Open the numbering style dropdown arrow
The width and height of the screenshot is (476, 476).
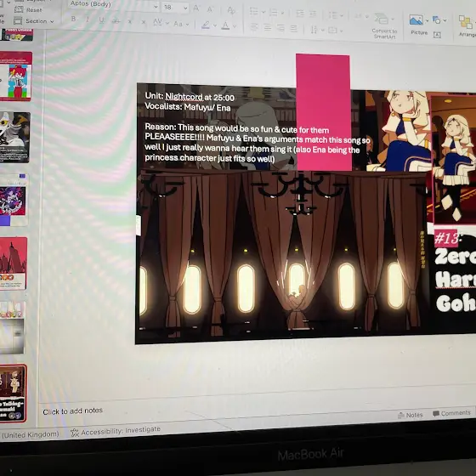tap(282, 13)
